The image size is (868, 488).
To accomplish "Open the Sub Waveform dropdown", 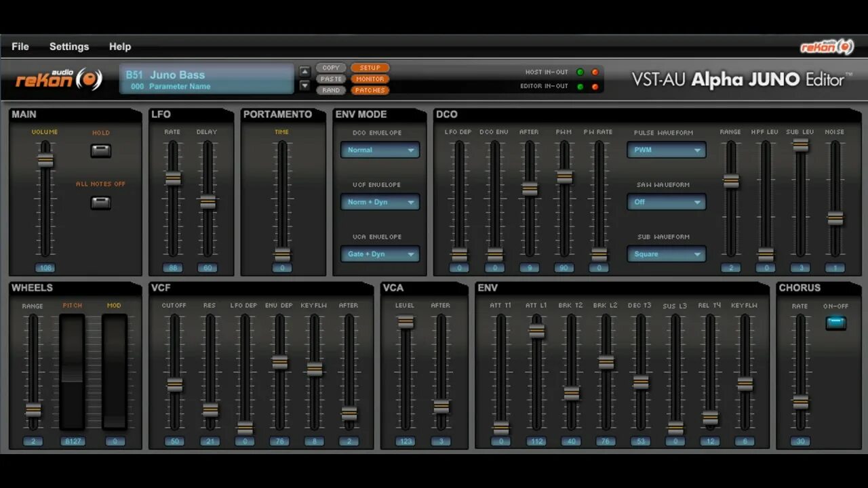I will pos(666,254).
